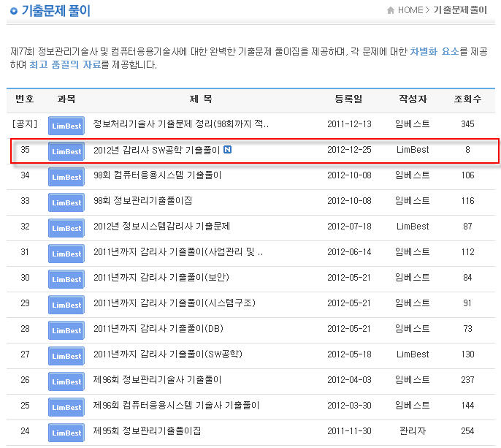
Task: Click the view count 345
Action: [467, 124]
